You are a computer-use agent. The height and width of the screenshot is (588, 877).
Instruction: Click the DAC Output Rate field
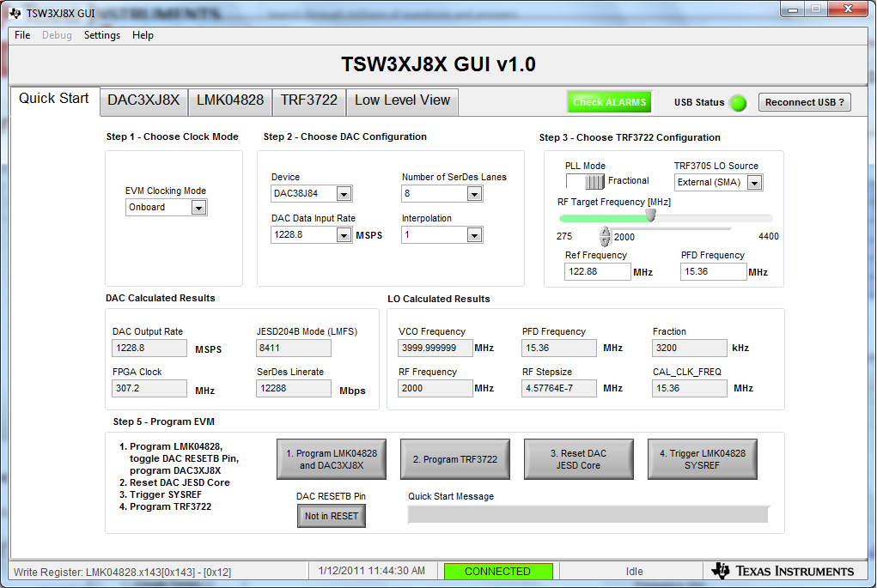[149, 349]
